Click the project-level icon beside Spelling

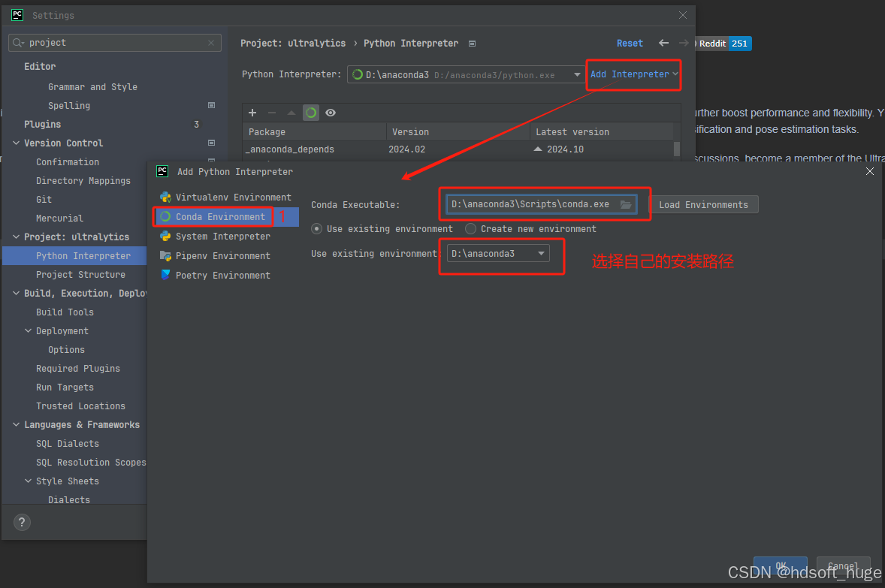(212, 105)
